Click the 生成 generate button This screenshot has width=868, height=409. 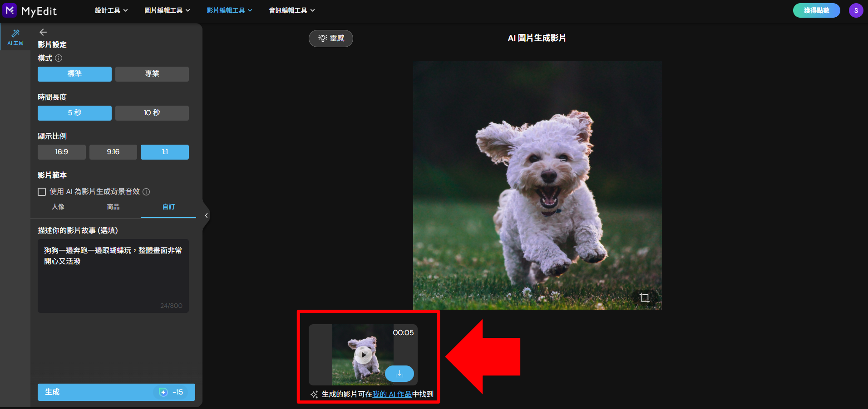[x=116, y=392]
